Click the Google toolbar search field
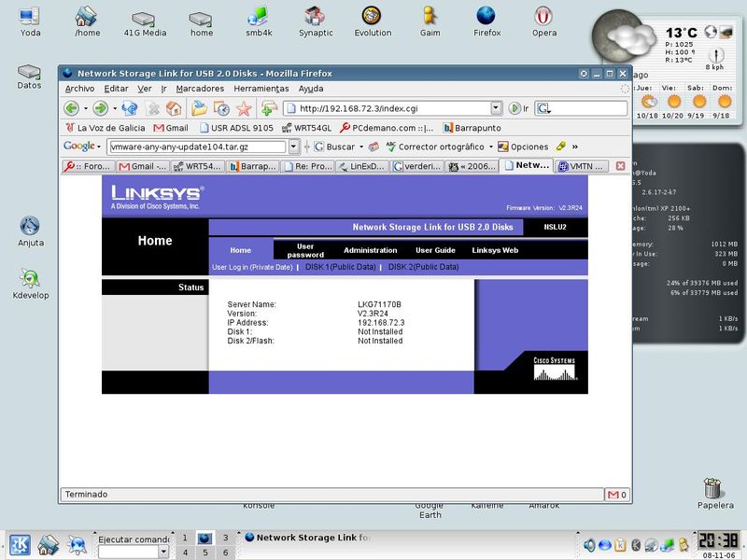The image size is (747, 560). click(x=198, y=147)
